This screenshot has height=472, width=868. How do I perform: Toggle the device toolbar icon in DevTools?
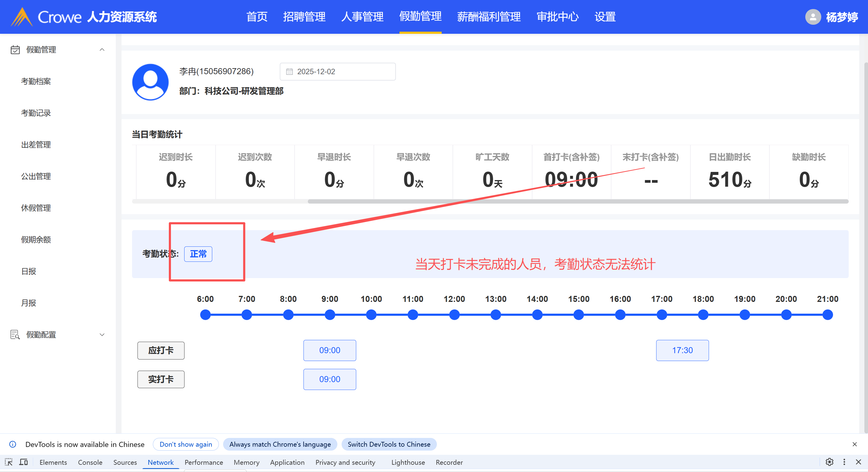pyautogui.click(x=24, y=462)
